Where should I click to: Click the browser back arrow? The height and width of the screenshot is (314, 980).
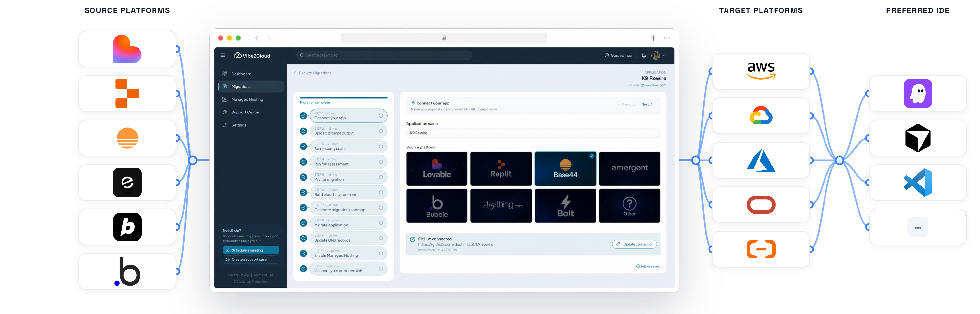tap(257, 38)
